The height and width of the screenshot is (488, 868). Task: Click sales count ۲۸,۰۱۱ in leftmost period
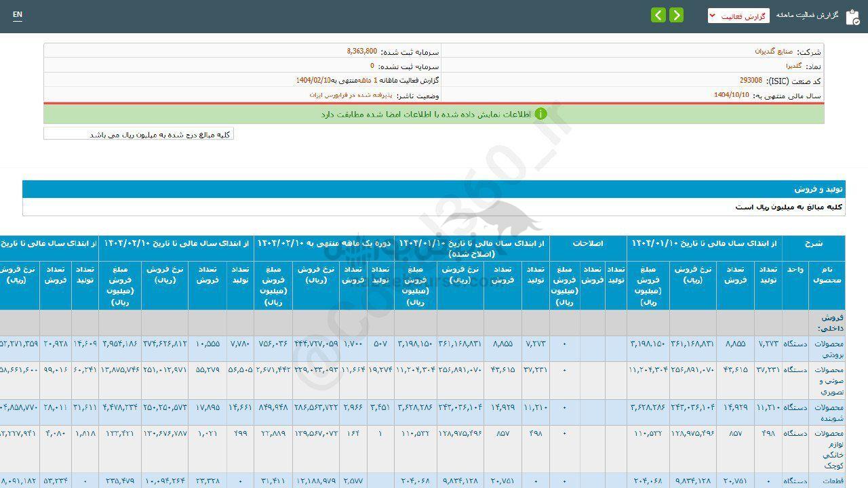(x=56, y=407)
